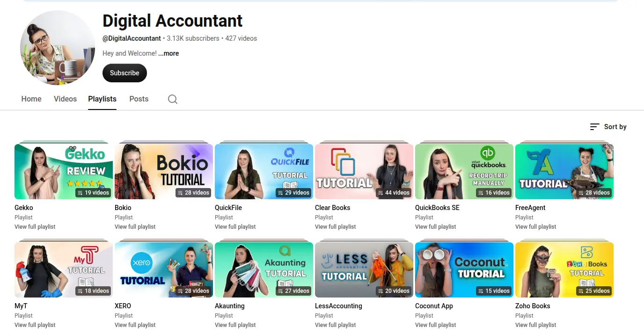The height and width of the screenshot is (334, 644).
Task: Click the 25 videos badge on Zoho Books
Action: coord(594,291)
